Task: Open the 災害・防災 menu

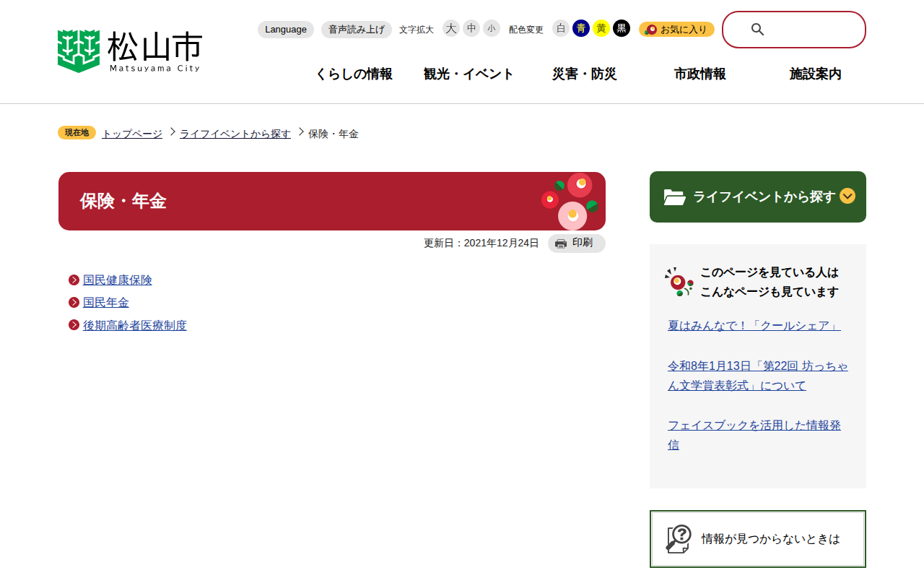Action: pyautogui.click(x=585, y=74)
